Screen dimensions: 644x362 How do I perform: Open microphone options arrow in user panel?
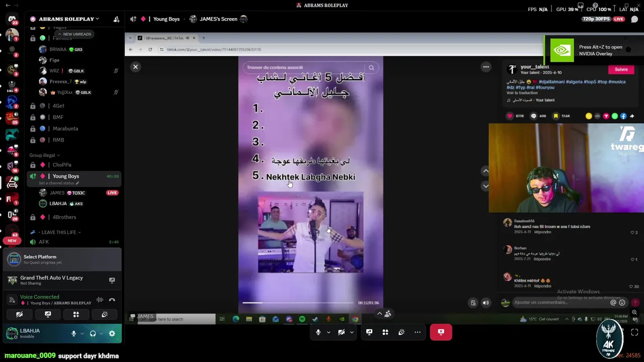(82, 333)
